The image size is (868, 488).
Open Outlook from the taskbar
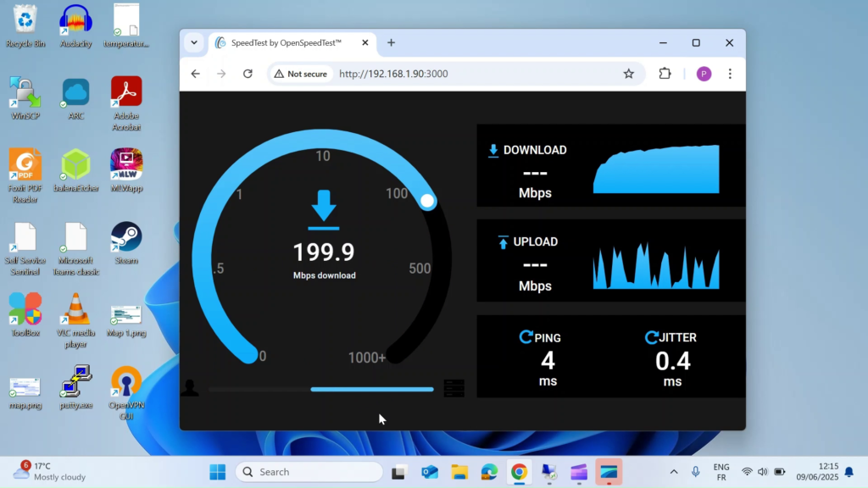coord(430,472)
